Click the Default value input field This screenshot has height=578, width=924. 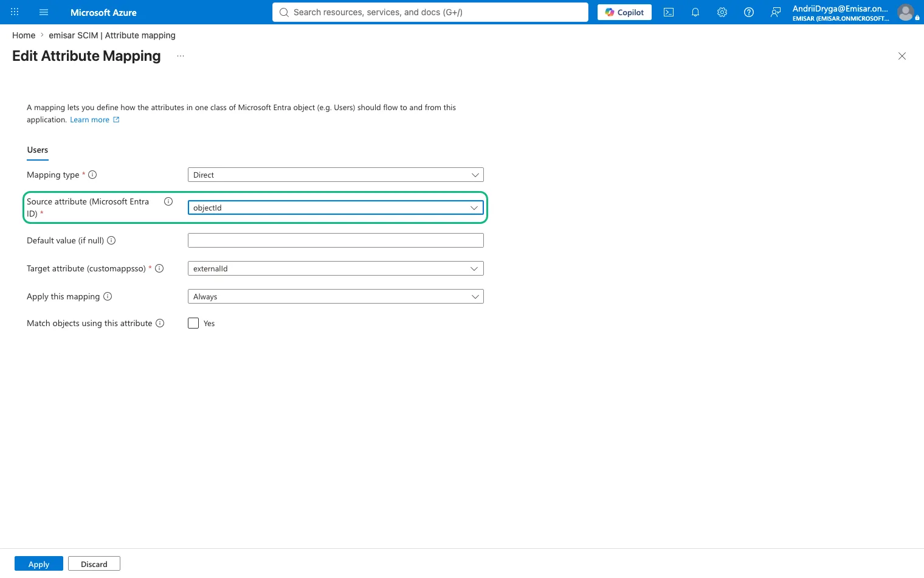(x=336, y=240)
